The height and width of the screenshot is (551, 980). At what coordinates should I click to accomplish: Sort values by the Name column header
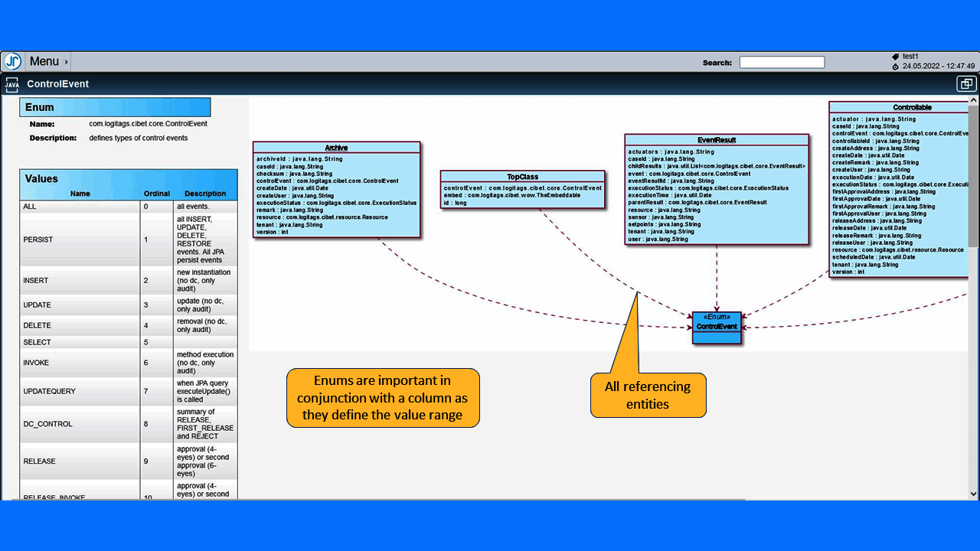80,194
